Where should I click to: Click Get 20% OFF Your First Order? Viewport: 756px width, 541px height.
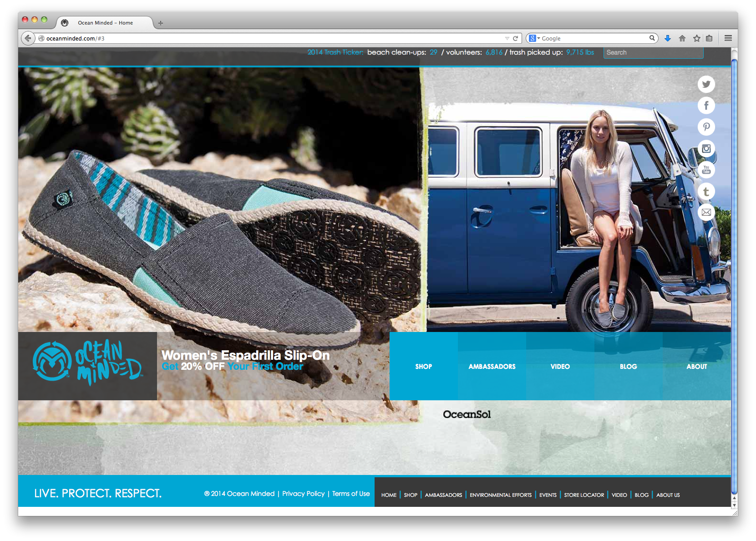click(x=233, y=367)
